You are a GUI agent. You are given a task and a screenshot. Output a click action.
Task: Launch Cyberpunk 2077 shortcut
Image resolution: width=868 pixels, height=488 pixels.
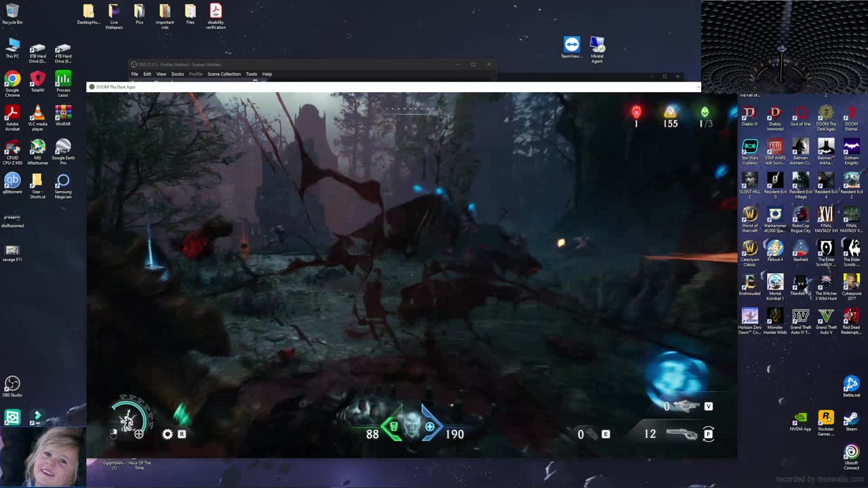851,287
